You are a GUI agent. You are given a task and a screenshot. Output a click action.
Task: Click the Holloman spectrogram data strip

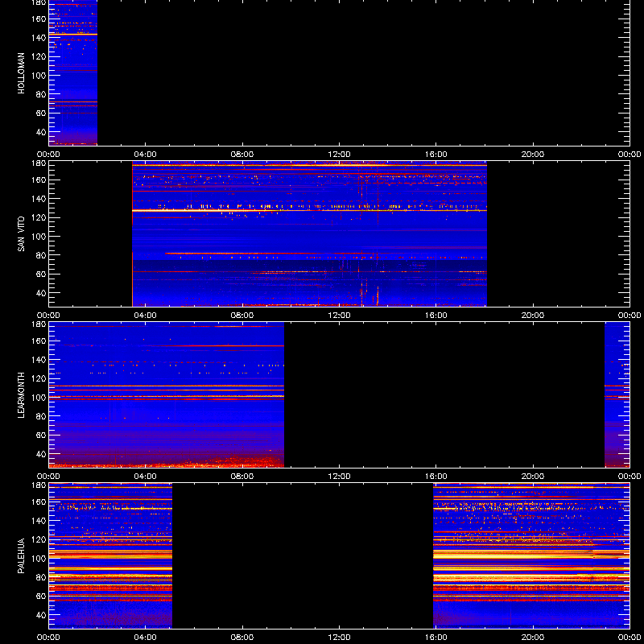(x=73, y=72)
